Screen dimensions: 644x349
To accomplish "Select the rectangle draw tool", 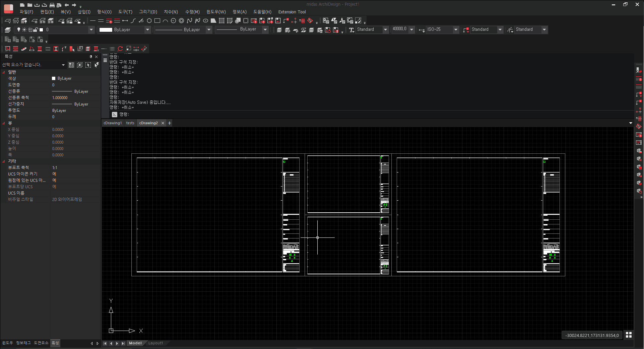I will coord(157,21).
